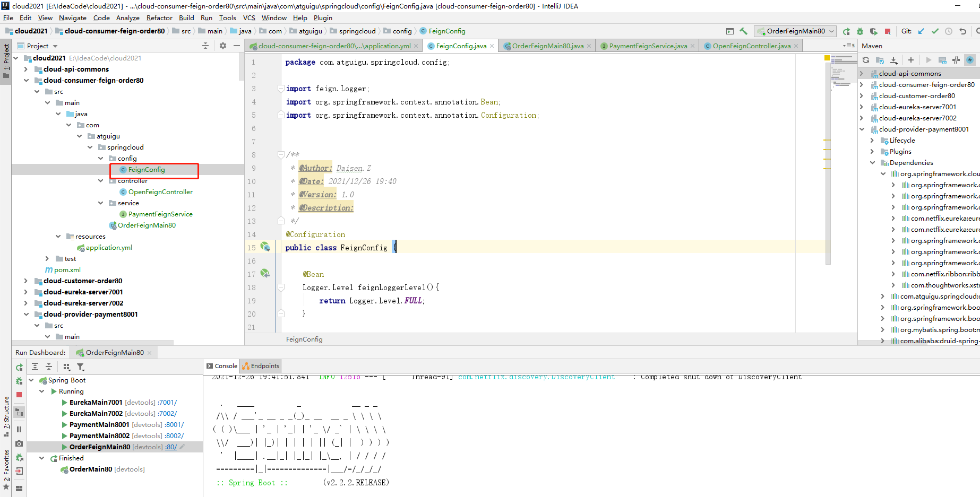Click the yellow inspection indicator above editor scrollbar
This screenshot has height=497, width=980.
pyautogui.click(x=827, y=57)
